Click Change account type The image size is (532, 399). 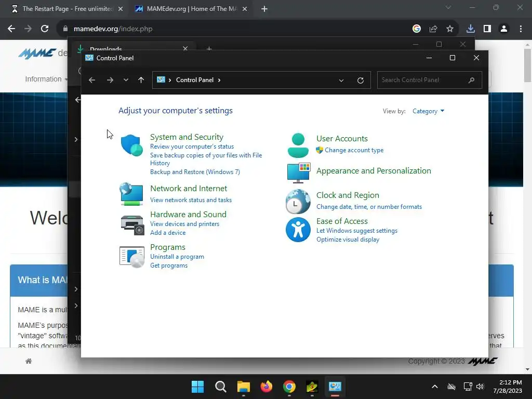tap(354, 150)
